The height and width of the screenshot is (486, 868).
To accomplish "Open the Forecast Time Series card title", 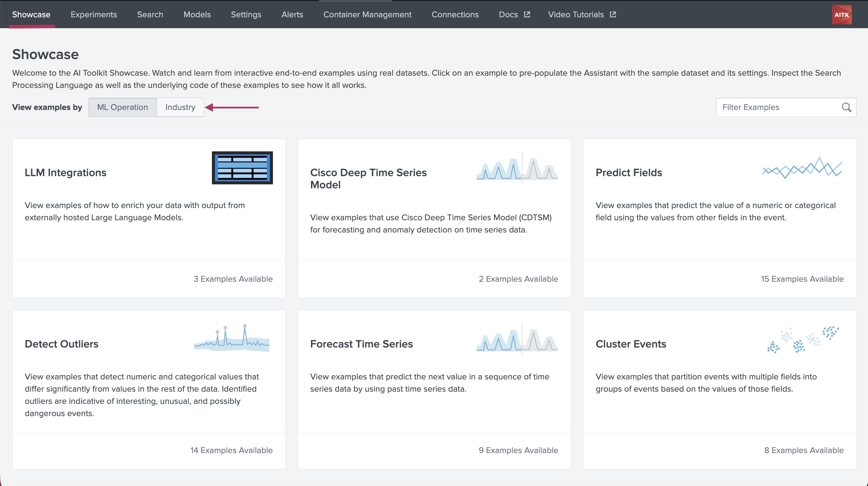I will tap(361, 344).
